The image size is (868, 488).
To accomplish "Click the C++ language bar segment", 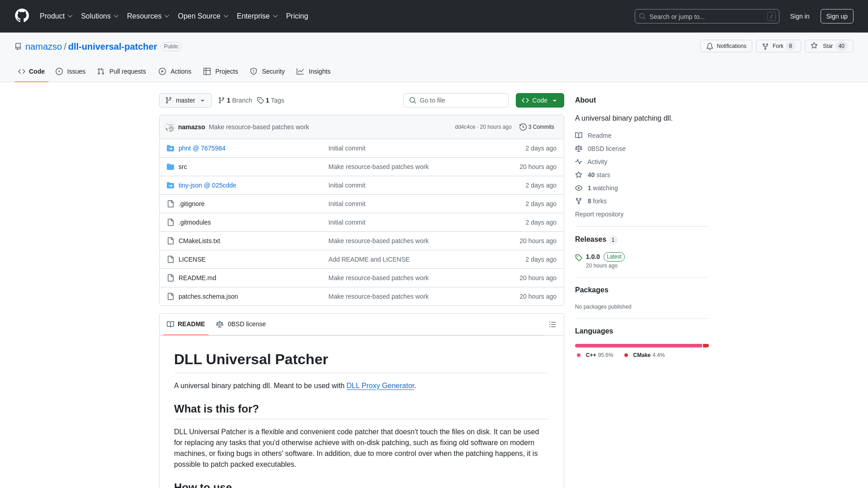I will point(638,346).
